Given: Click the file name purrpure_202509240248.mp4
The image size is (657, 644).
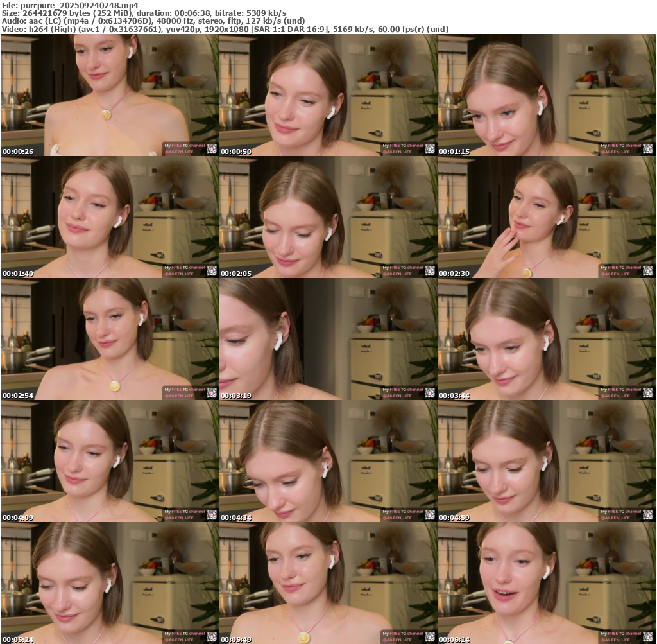Looking at the screenshot, I should point(79,5).
